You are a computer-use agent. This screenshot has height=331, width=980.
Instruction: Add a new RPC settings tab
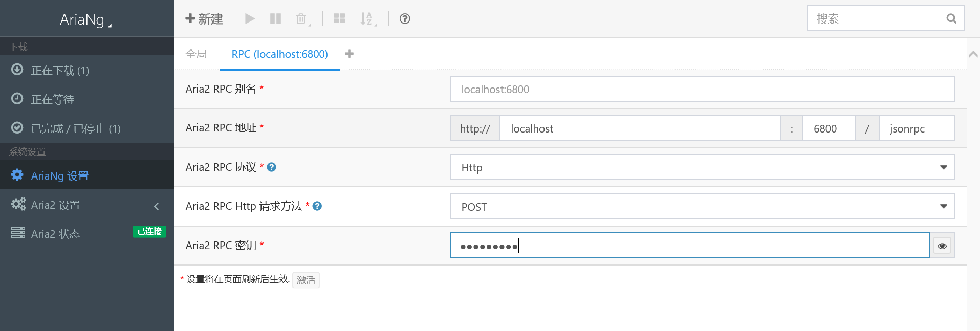[350, 54]
